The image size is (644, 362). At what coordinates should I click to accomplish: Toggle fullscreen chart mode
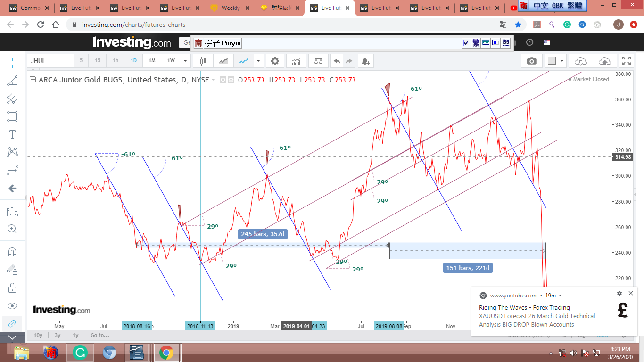[627, 61]
